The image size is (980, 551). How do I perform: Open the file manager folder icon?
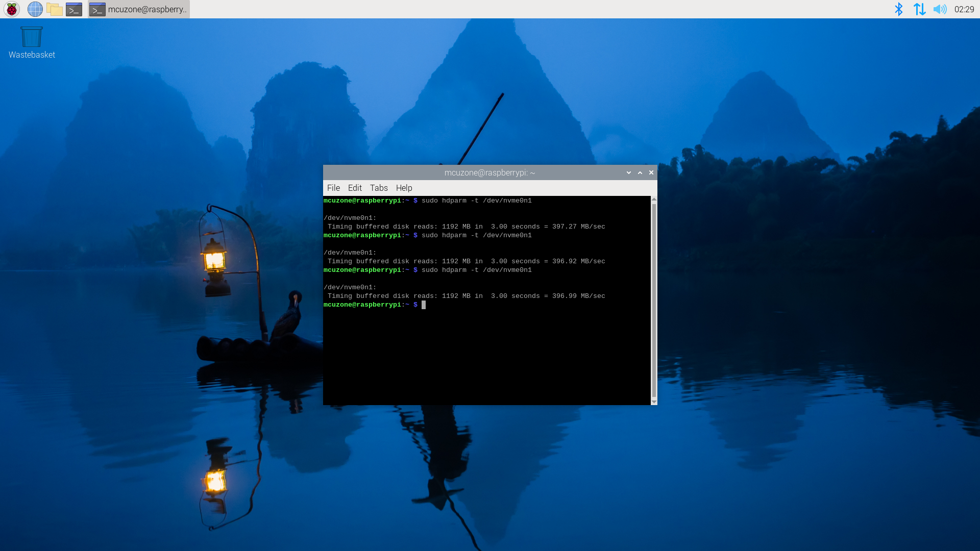click(x=54, y=9)
